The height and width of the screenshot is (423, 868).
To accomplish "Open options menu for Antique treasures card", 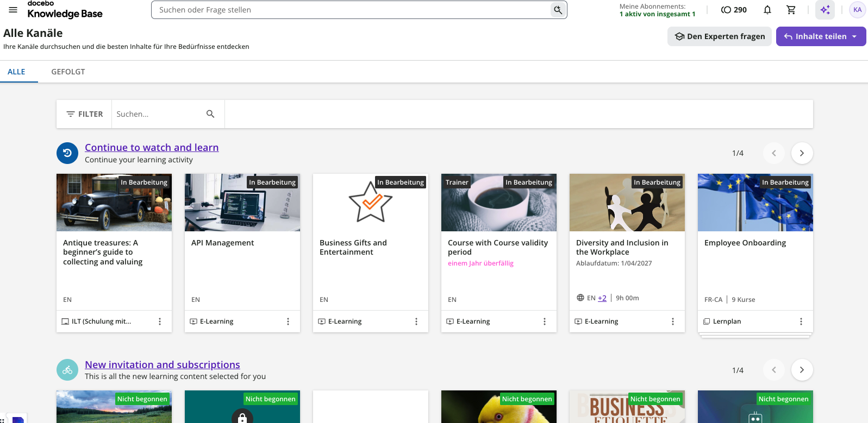I will [x=160, y=321].
